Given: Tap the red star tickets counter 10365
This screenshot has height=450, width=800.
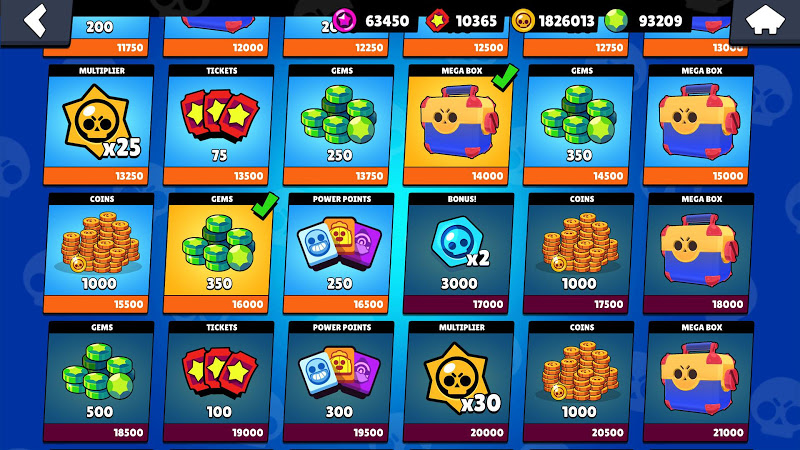Looking at the screenshot, I should tap(462, 21).
